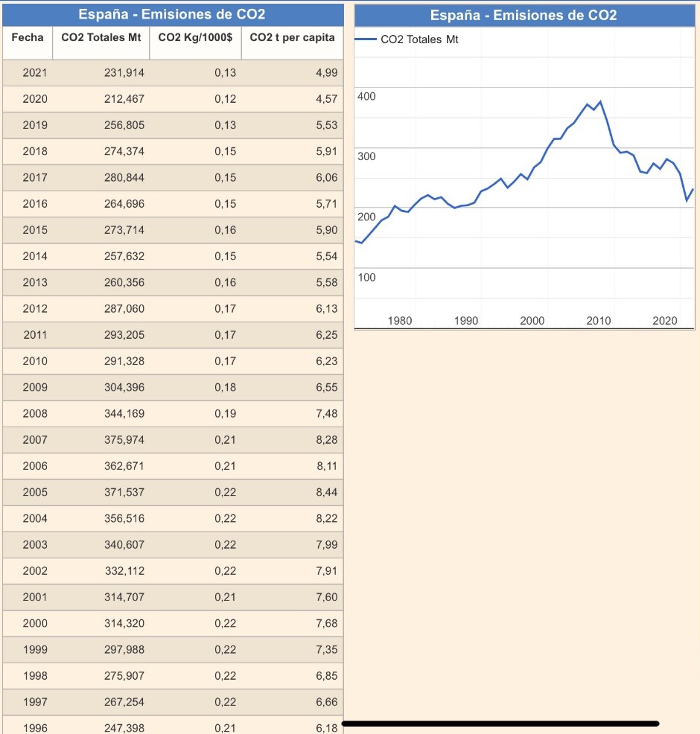The height and width of the screenshot is (734, 700).
Task: Tap the peak point of the emissions line
Action: tap(599, 101)
